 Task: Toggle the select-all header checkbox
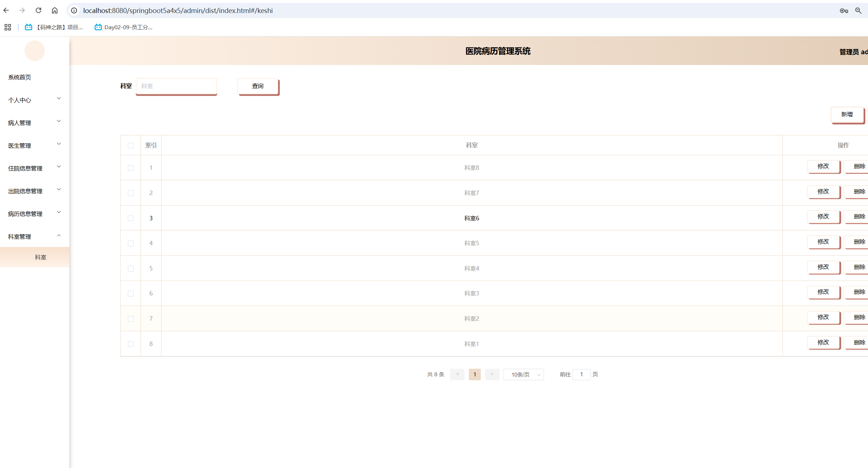131,146
